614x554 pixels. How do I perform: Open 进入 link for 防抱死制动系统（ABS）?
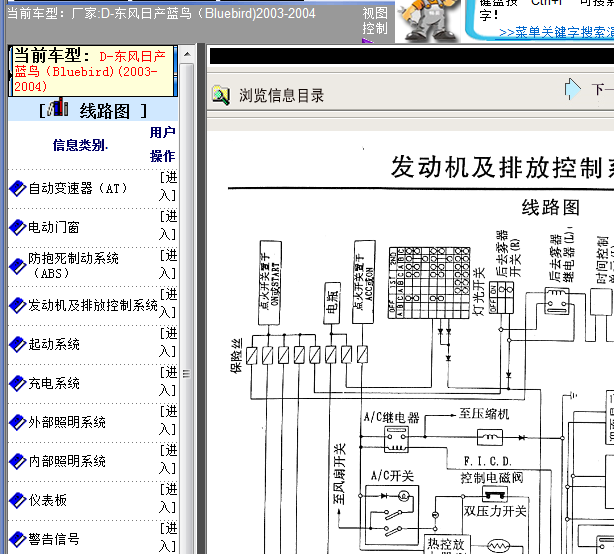pos(168,264)
